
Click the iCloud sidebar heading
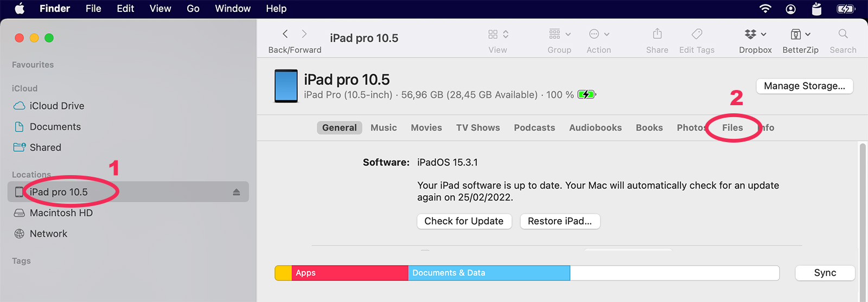click(x=25, y=88)
